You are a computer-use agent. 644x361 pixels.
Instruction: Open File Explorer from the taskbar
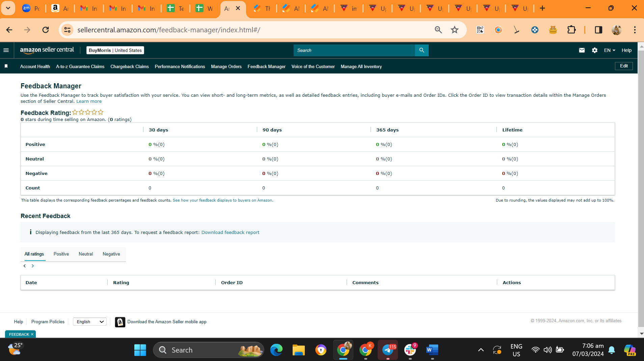point(298,350)
